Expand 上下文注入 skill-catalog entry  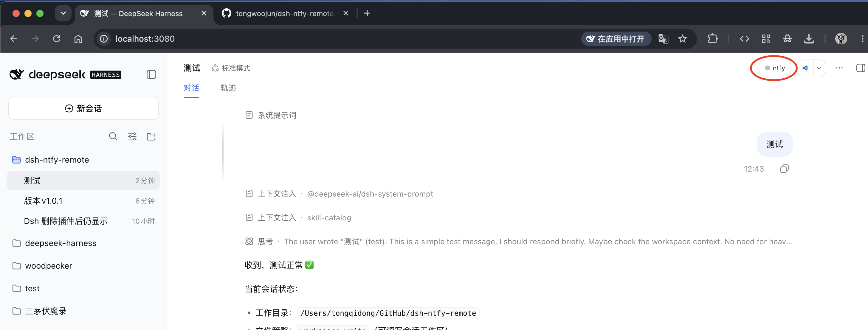(x=298, y=217)
